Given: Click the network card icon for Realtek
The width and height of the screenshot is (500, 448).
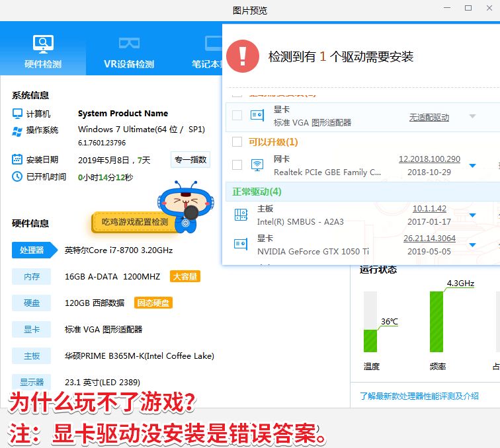Looking at the screenshot, I should point(257,165).
